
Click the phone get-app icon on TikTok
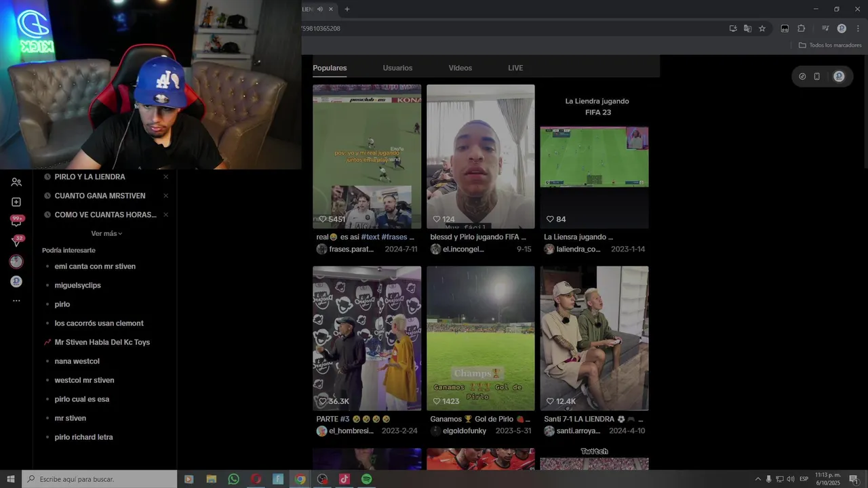[x=817, y=77]
